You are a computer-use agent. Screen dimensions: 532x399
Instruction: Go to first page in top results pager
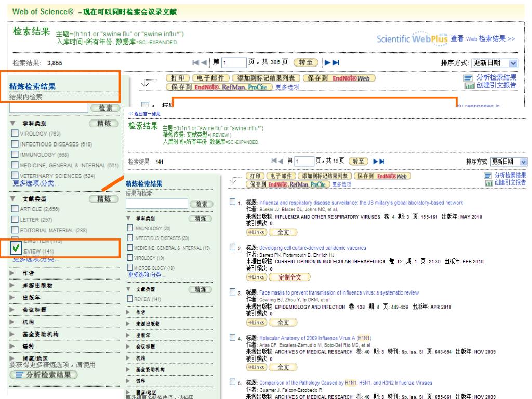tap(195, 63)
